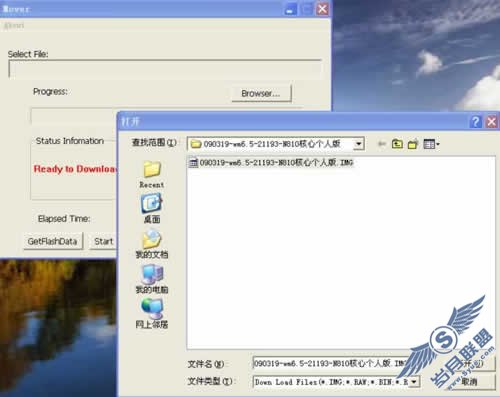This screenshot has height=397, width=500.
Task: Open the Recent folder shortcut
Action: pos(152,174)
